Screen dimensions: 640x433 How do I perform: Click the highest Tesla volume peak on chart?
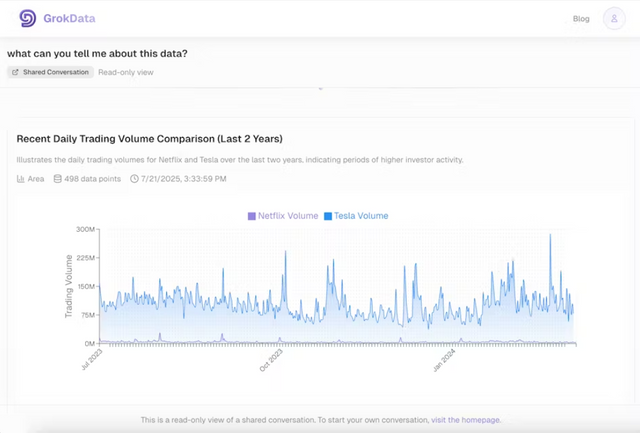pyautogui.click(x=550, y=235)
